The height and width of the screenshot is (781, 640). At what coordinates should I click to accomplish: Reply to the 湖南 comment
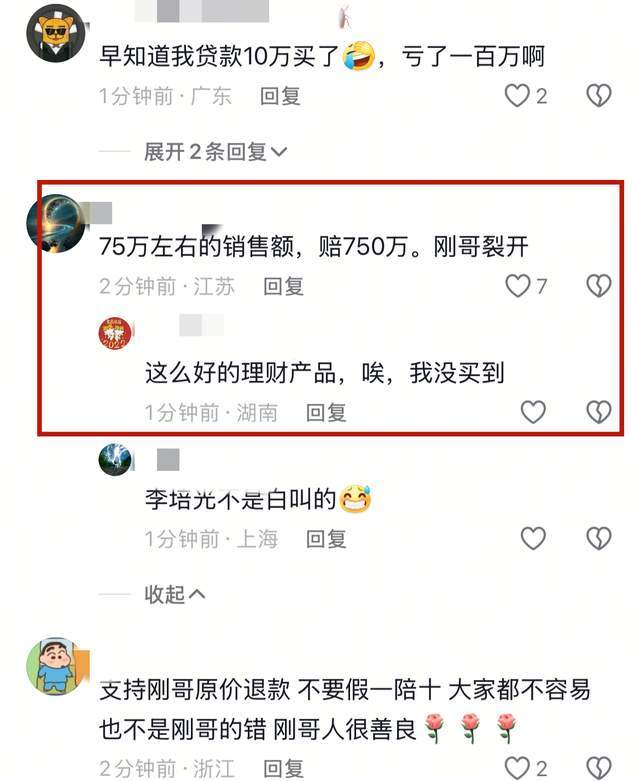326,413
